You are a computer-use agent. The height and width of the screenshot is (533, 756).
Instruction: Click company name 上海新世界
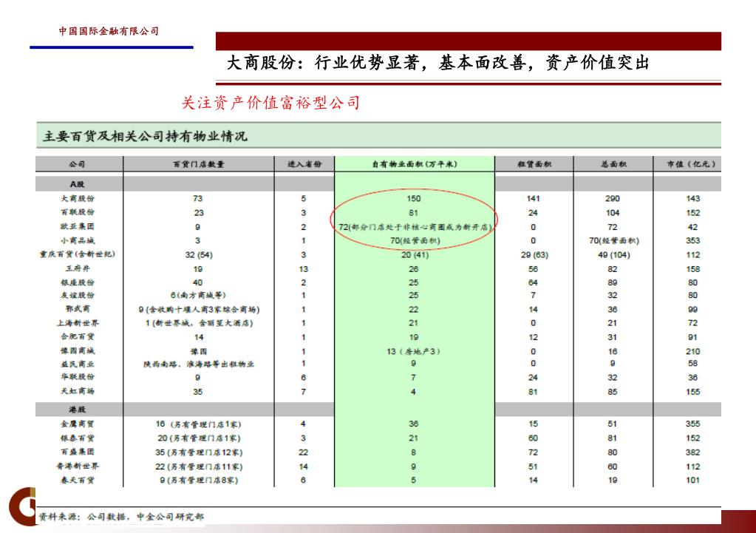click(77, 323)
